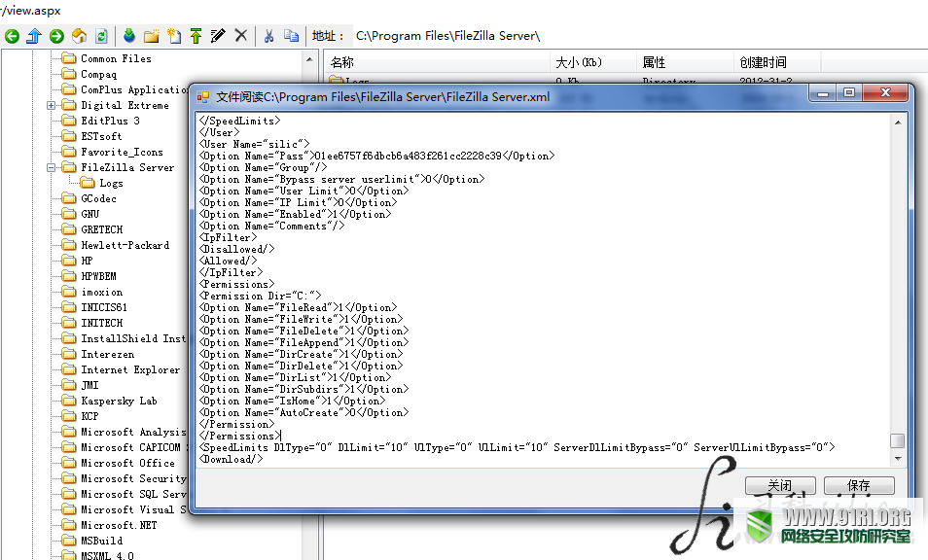The width and height of the screenshot is (928, 560).
Task: Click the User Name="silic" line
Action: (255, 144)
